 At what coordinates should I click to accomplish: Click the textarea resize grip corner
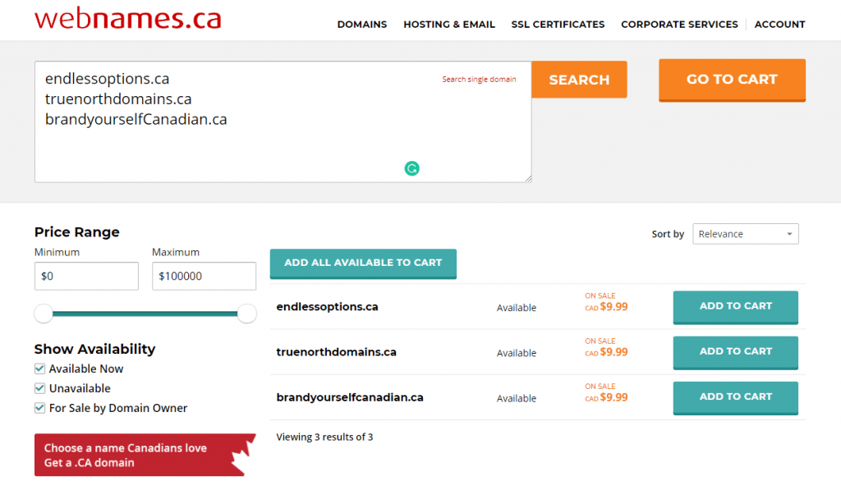click(528, 179)
